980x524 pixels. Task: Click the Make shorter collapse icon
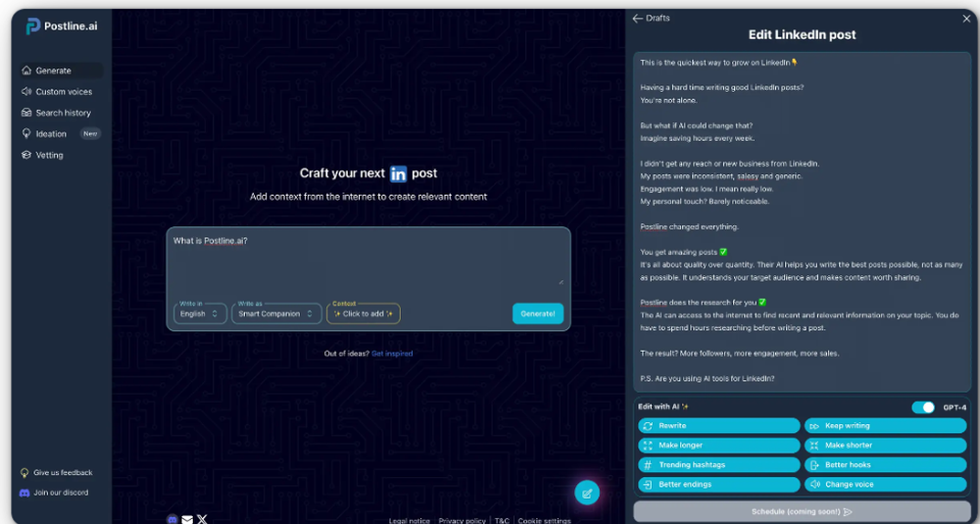813,446
